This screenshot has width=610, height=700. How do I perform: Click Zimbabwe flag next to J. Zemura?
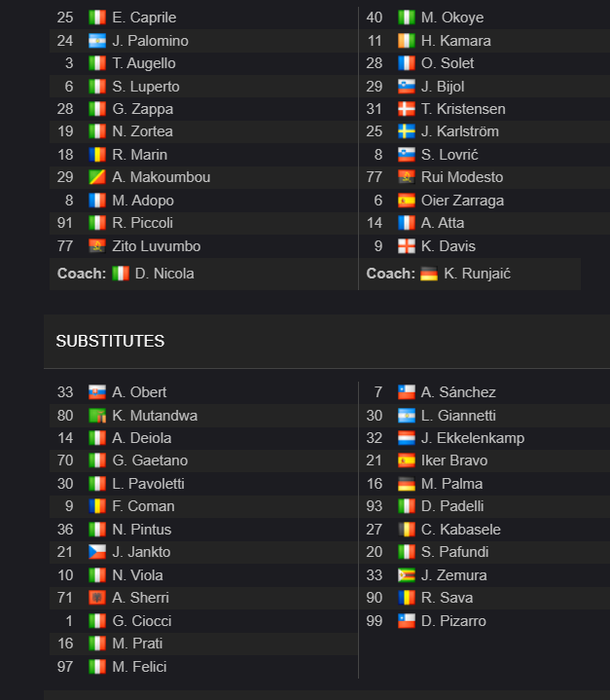407,575
